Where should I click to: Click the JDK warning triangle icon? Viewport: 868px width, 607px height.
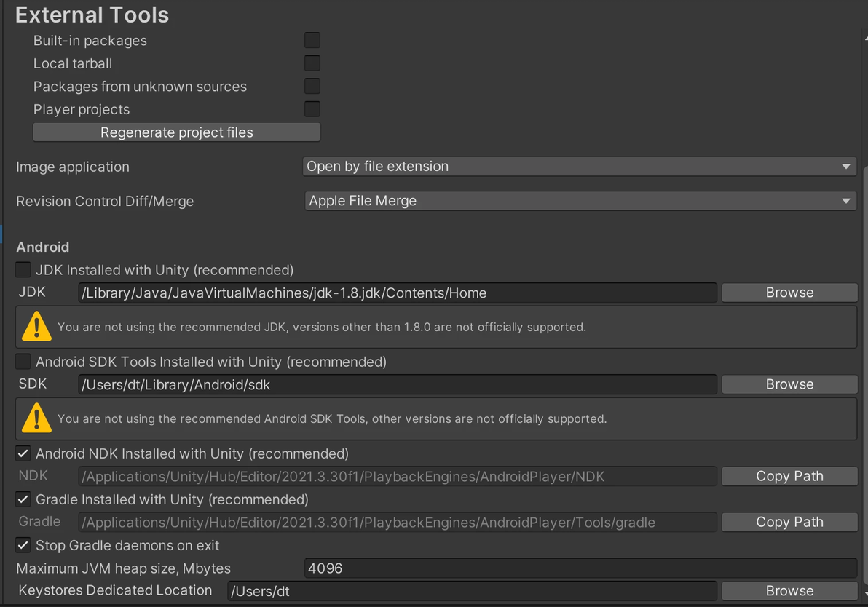[36, 327]
